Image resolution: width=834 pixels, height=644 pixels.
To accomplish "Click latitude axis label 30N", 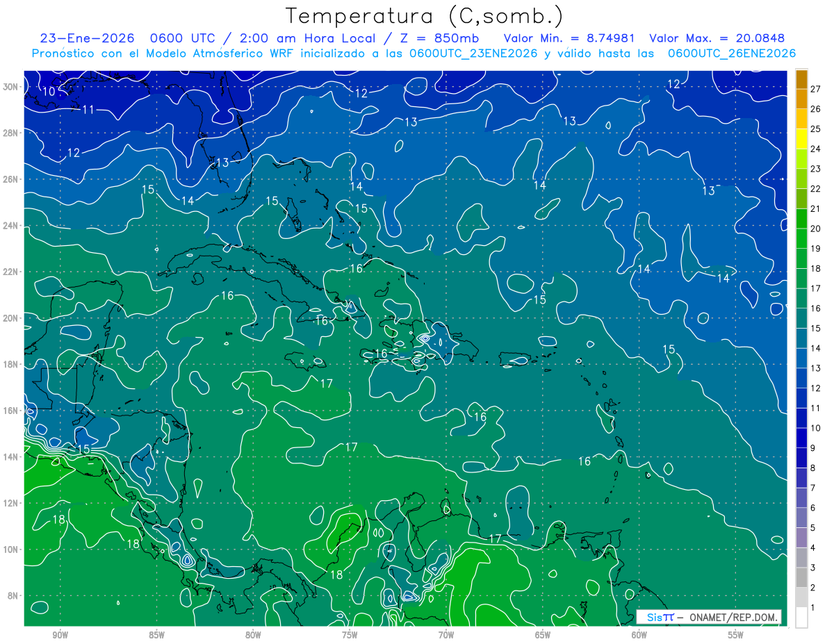I will (x=10, y=87).
